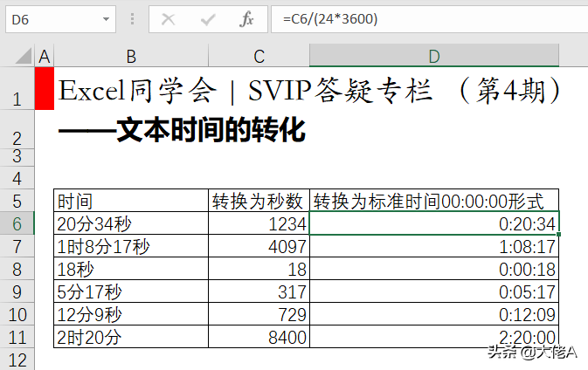Open the Insert Function fx dialog
Image resolution: width=588 pixels, height=370 pixels.
click(246, 19)
